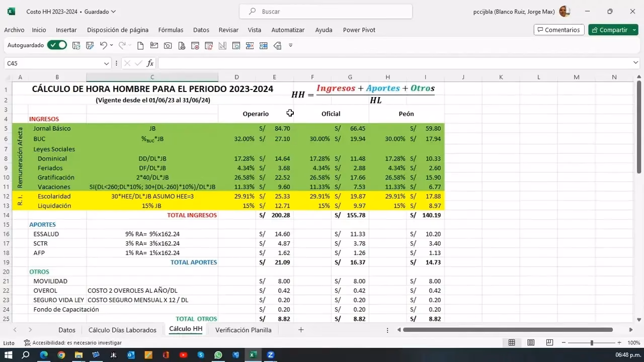Click the Redo icon in Quick Access Toolbar
Screen dimensions: 644x362
[x=123, y=45]
